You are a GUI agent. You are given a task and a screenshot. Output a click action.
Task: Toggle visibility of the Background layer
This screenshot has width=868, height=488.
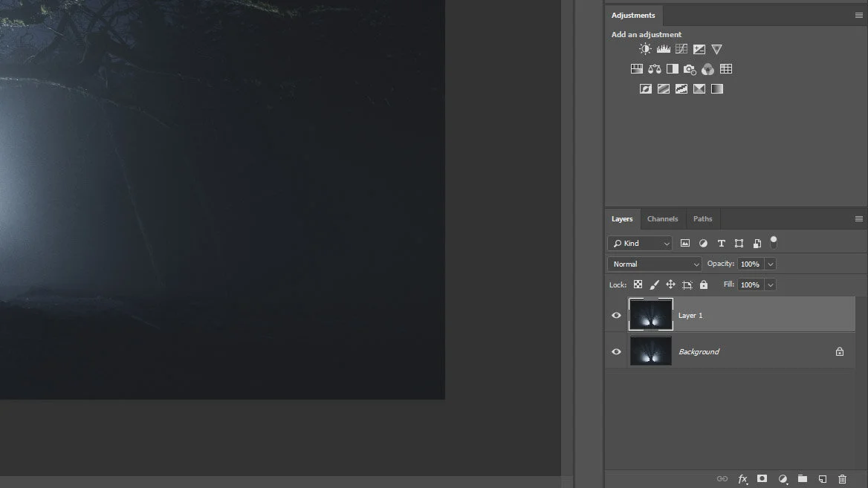click(615, 351)
